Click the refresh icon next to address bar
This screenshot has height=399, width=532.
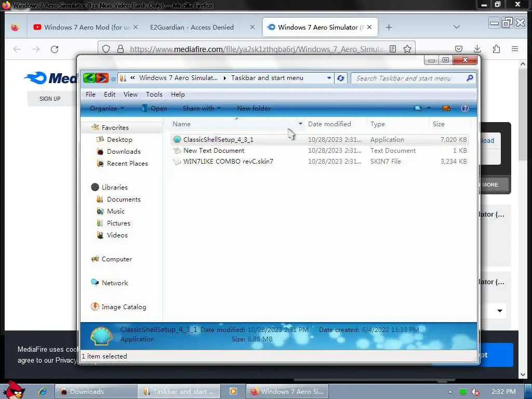(340, 78)
